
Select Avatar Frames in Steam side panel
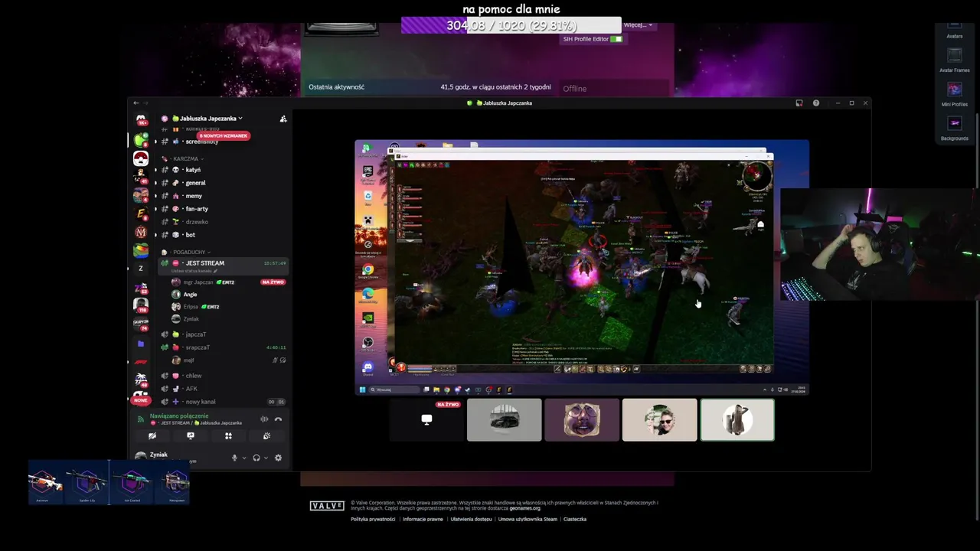point(954,60)
